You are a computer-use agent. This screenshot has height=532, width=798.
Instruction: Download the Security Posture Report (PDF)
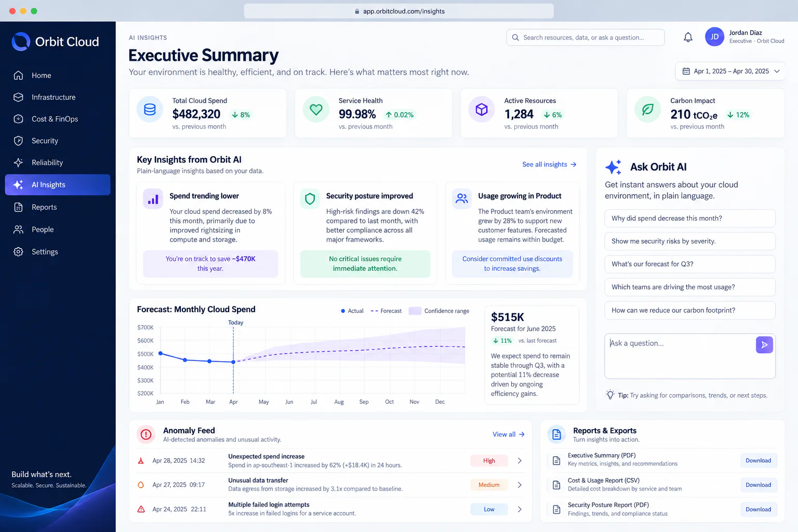coord(759,510)
